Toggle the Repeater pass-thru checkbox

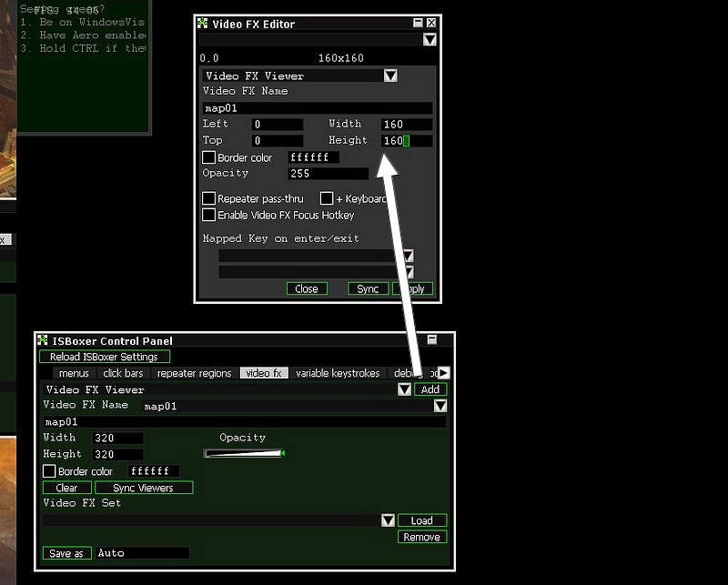[208, 198]
